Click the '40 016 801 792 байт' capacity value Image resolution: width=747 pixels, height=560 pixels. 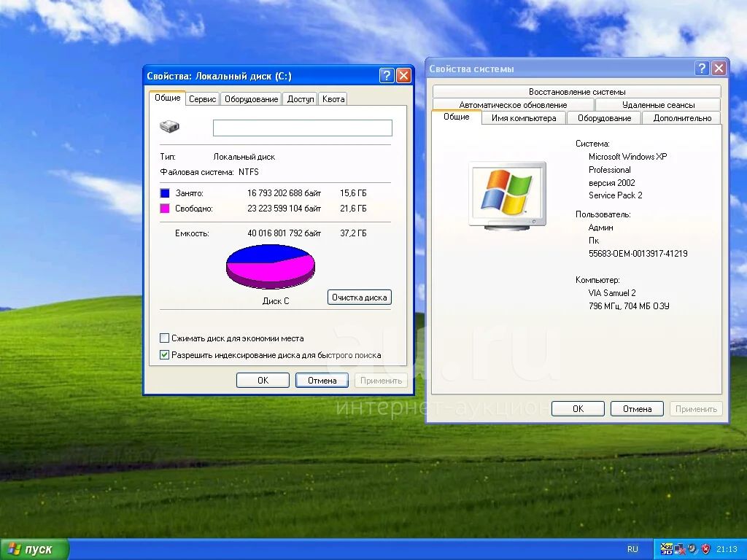284,233
